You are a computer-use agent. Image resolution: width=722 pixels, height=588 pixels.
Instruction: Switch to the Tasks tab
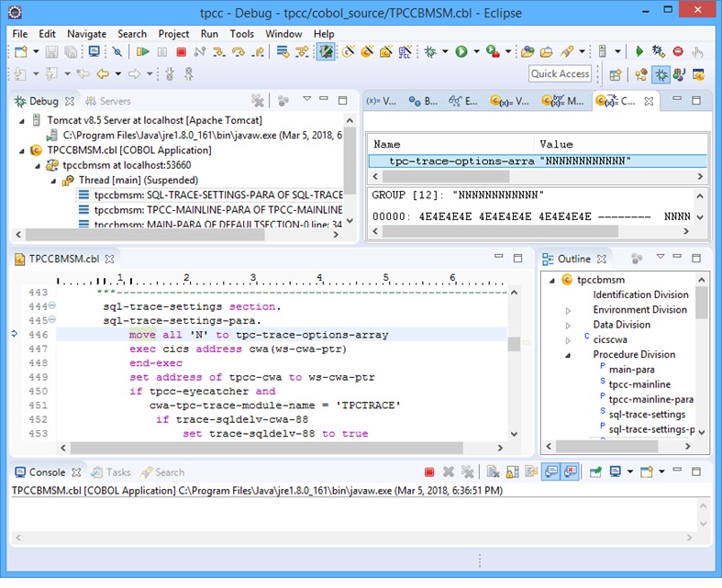(111, 472)
